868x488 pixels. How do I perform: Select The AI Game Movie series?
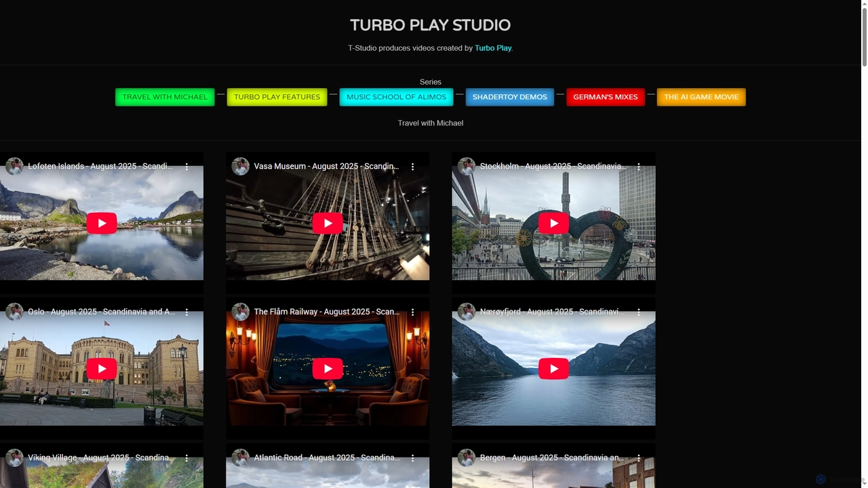click(x=701, y=97)
